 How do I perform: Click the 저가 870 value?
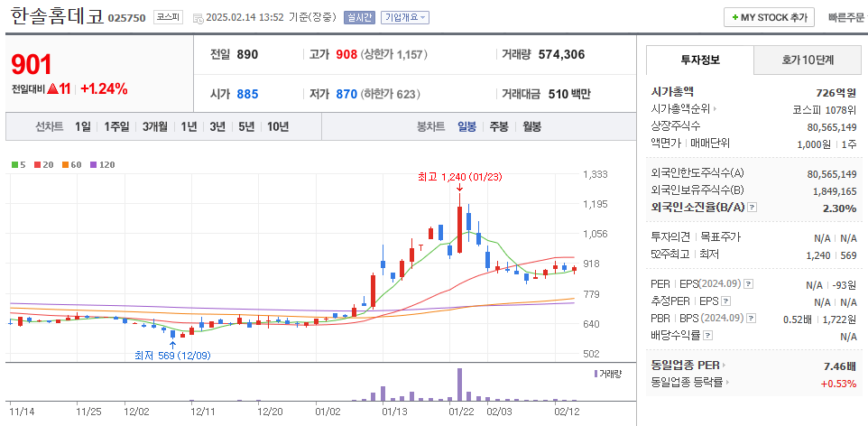click(346, 94)
